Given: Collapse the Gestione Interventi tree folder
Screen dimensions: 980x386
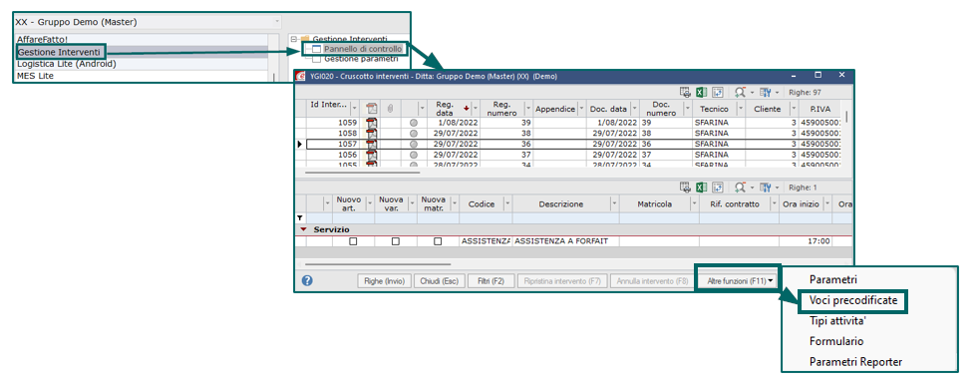Looking at the screenshot, I should pos(293,39).
